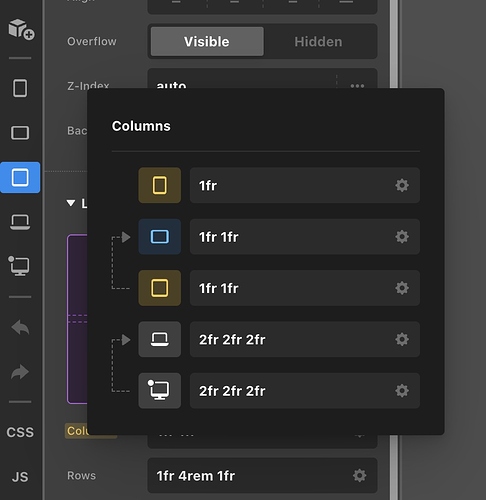Viewport: 486px width, 500px height.
Task: Click the redo arrow icon
Action: (20, 372)
